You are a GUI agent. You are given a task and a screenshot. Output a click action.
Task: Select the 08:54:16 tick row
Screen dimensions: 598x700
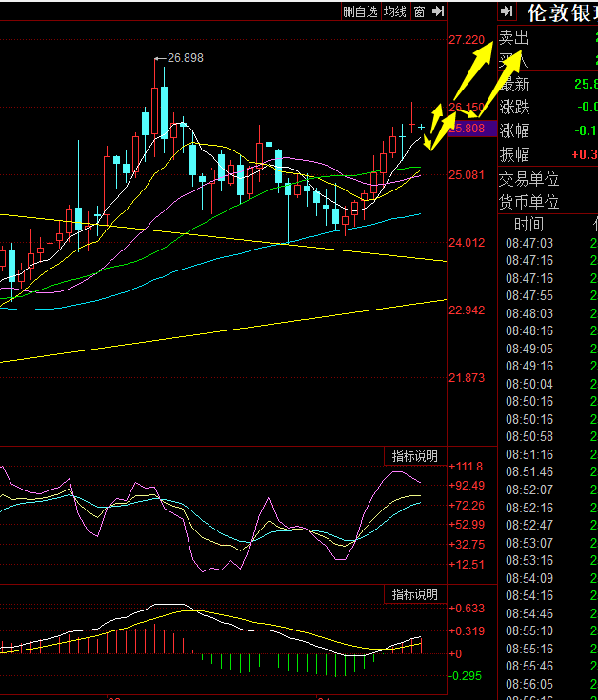[x=548, y=595]
